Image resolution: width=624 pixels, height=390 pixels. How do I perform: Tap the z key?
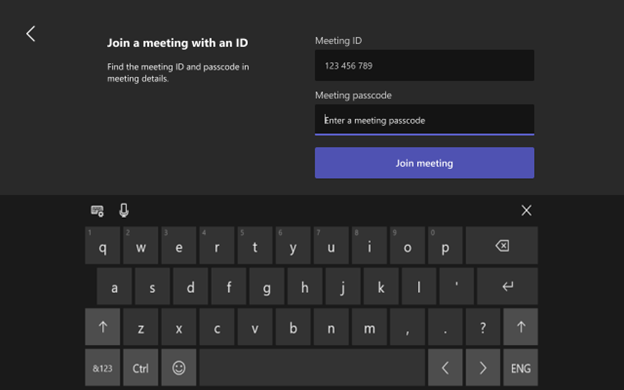coord(140,327)
